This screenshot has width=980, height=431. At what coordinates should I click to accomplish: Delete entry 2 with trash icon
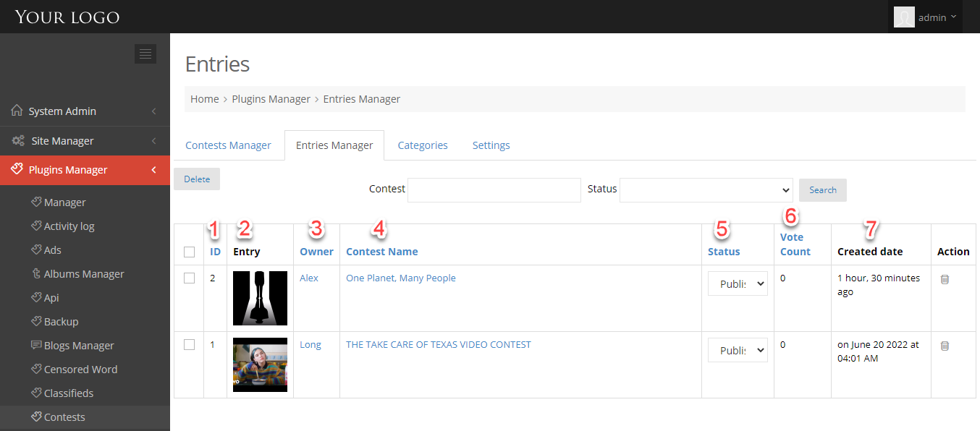pos(945,279)
